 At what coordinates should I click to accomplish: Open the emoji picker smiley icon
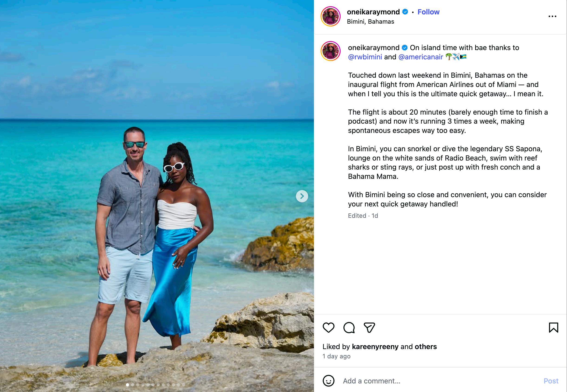point(329,381)
